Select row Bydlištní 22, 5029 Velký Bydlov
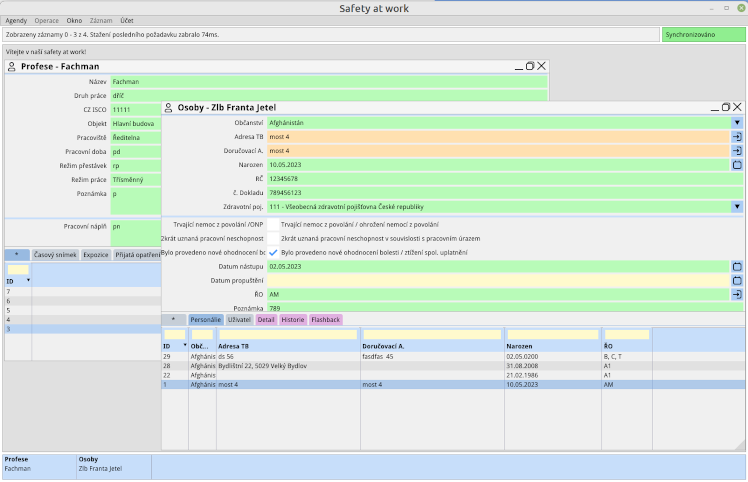This screenshot has height=482, width=748. coord(453,366)
